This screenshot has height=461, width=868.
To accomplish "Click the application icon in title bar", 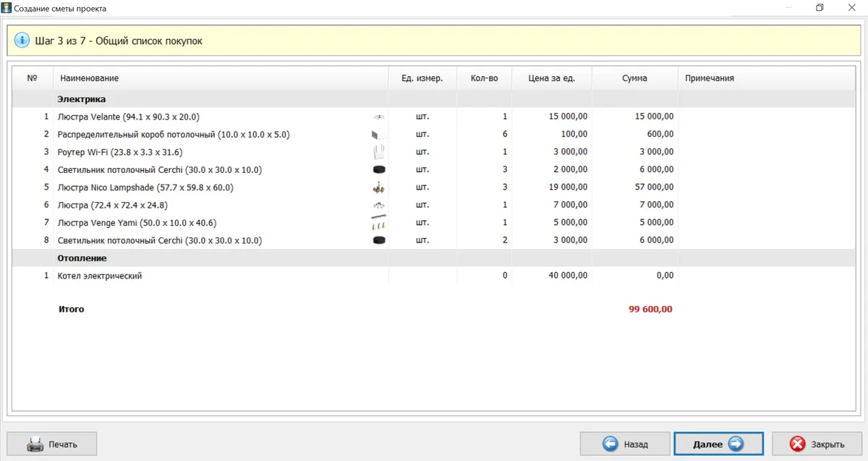I will pyautogui.click(x=7, y=8).
